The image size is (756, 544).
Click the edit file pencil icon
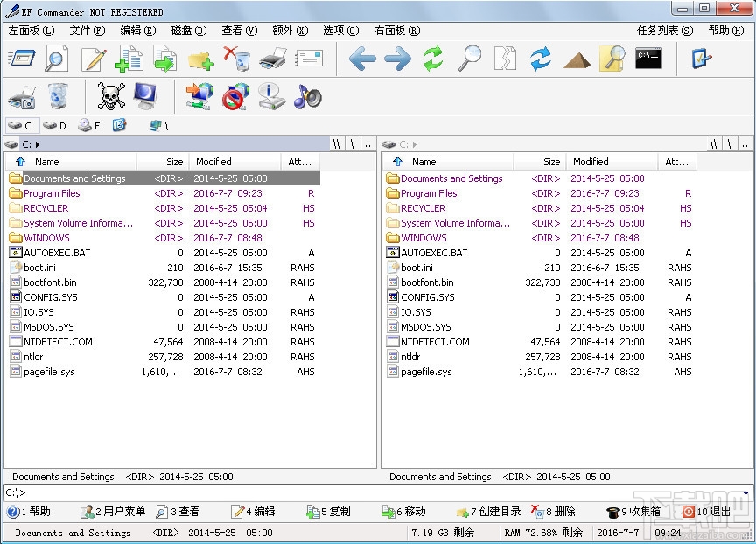click(94, 59)
